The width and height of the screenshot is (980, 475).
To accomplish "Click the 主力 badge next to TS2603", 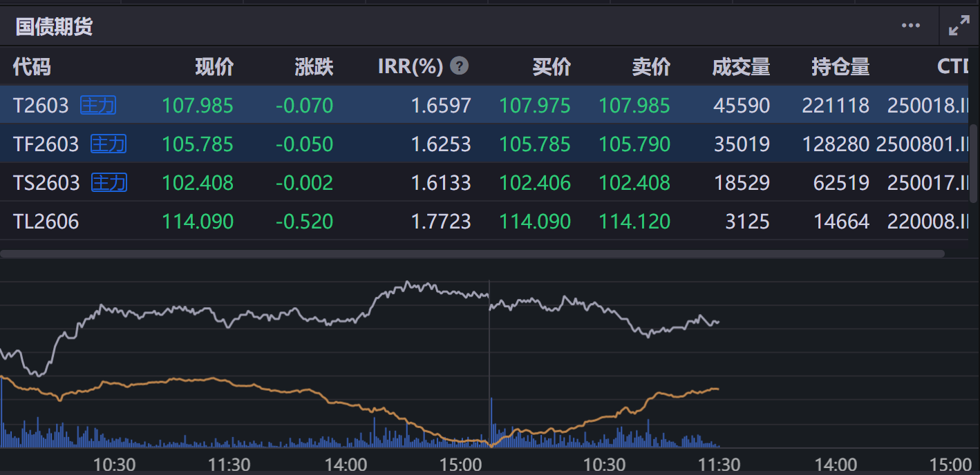I will pyautogui.click(x=109, y=182).
